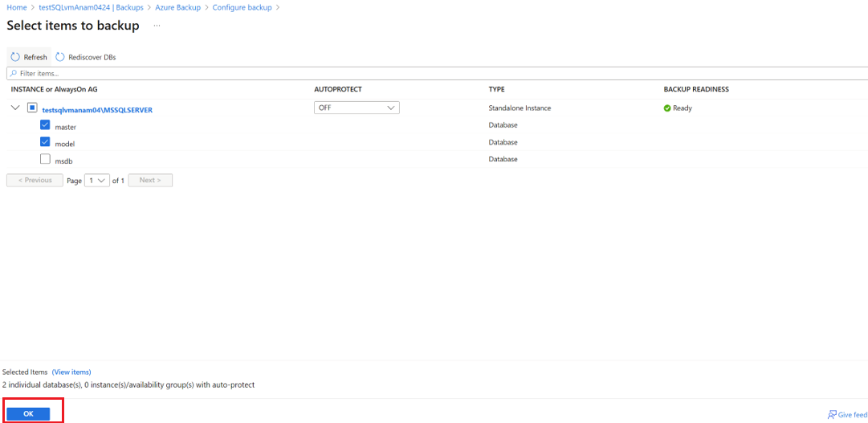The height and width of the screenshot is (423, 868).
Task: Focus the Filter items input field
Action: point(437,73)
